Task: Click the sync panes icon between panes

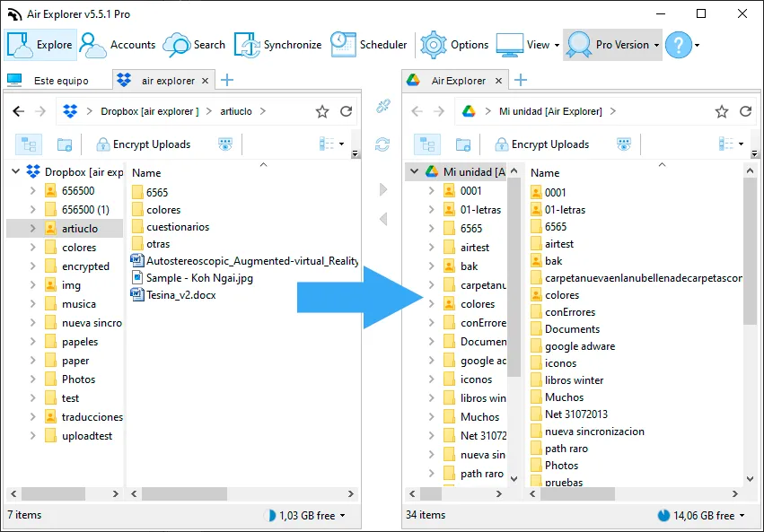Action: point(382,144)
